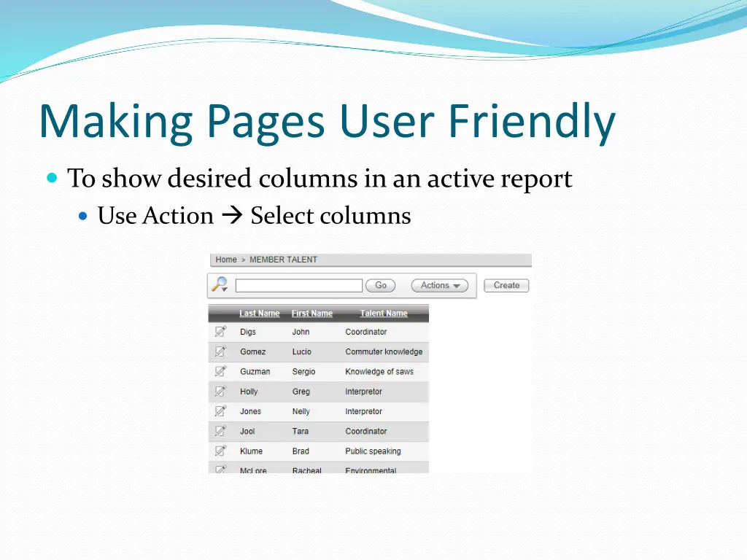This screenshot has height=560, width=747.
Task: Click the edit pencil icon for Lucio Gomez
Action: (221, 351)
